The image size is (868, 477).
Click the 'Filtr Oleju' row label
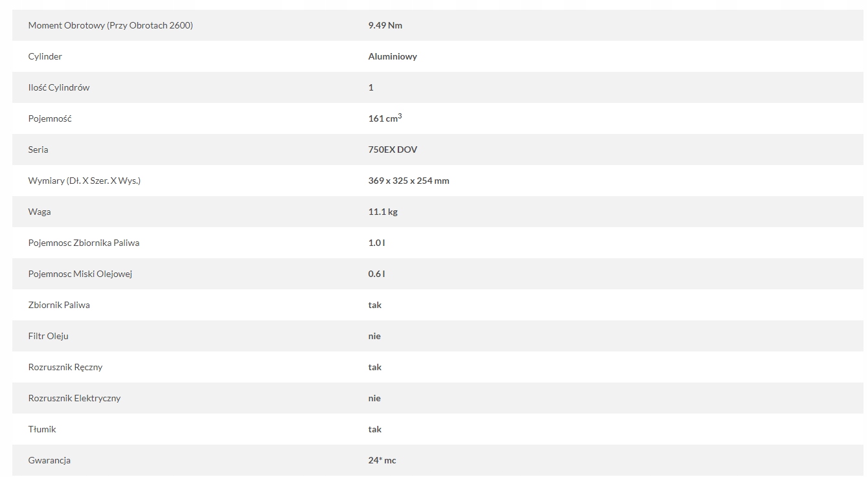tap(48, 336)
